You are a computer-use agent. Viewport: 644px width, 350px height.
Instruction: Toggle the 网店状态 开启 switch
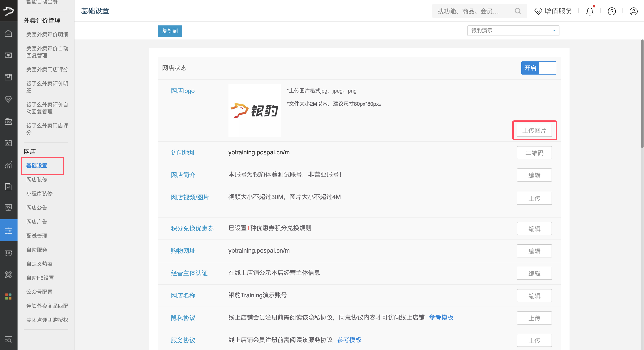pyautogui.click(x=538, y=68)
